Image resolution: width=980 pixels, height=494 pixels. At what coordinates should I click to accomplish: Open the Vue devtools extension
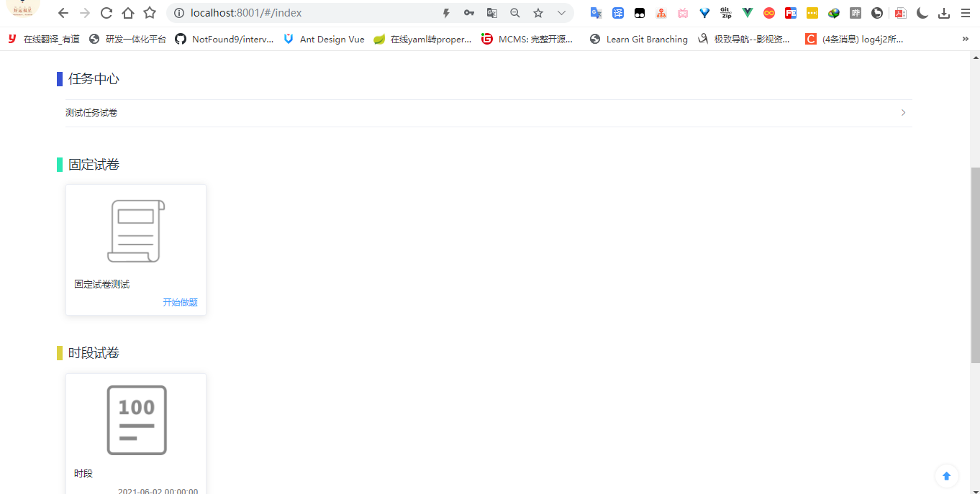[x=748, y=13]
